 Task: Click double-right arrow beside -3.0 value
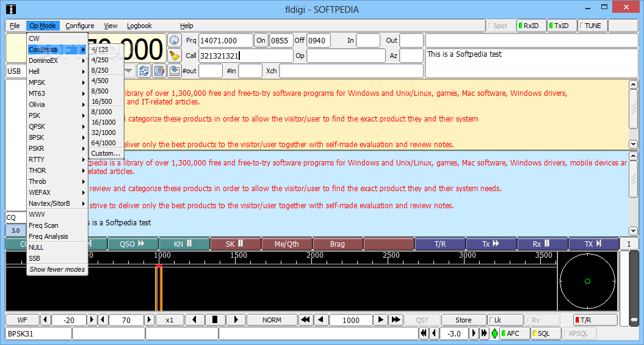click(485, 333)
